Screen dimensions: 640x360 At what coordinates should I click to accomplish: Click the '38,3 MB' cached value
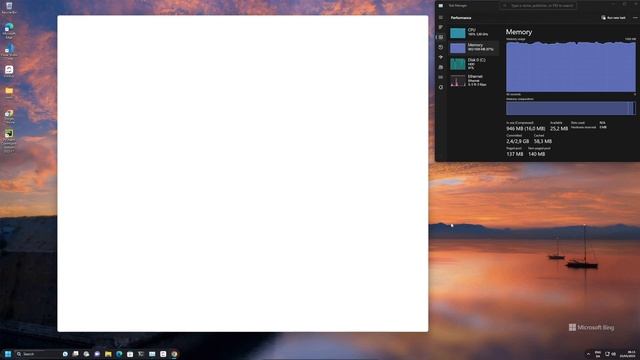[542, 141]
